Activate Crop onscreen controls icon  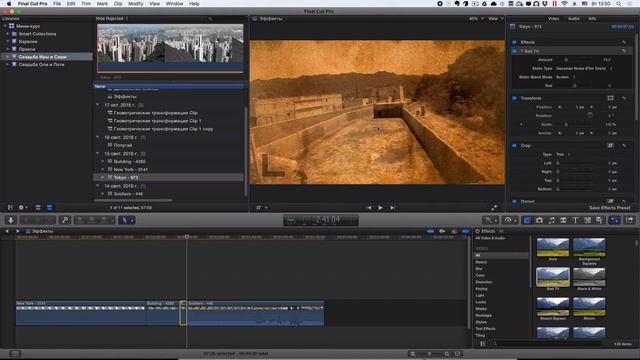(610, 145)
